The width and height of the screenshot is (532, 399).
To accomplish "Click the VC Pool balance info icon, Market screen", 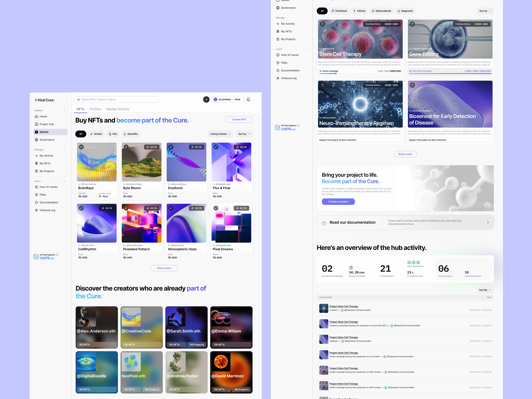I will 57,255.
